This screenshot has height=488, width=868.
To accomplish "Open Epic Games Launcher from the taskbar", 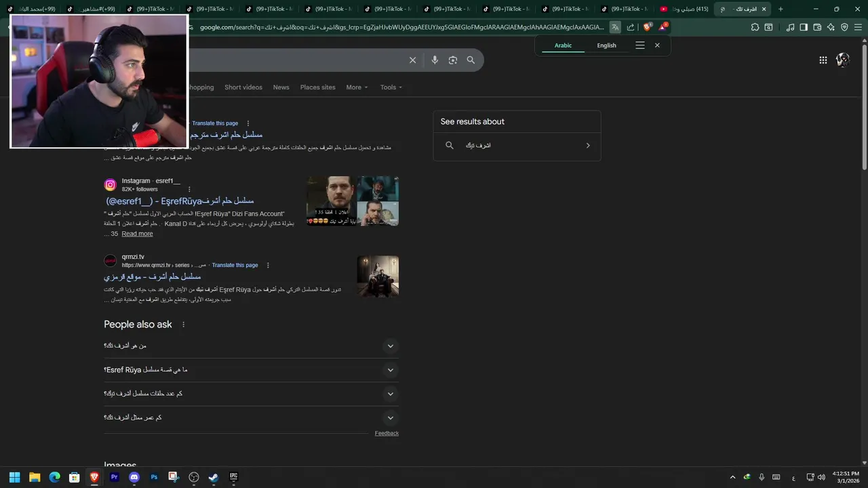I will [234, 477].
